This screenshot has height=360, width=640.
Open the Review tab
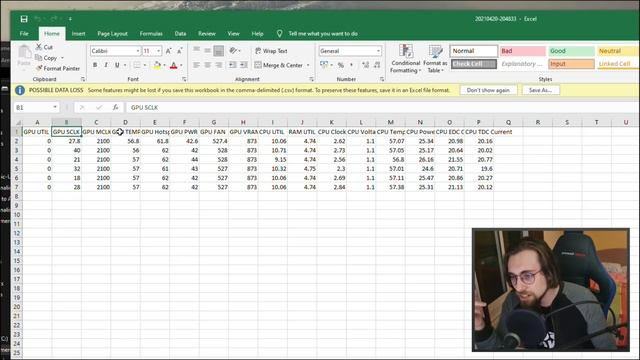click(x=207, y=33)
